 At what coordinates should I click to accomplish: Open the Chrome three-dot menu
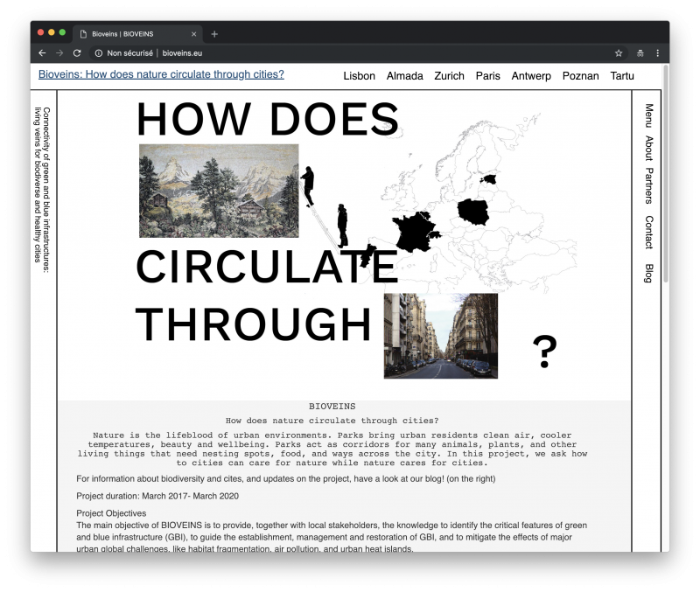[x=657, y=53]
